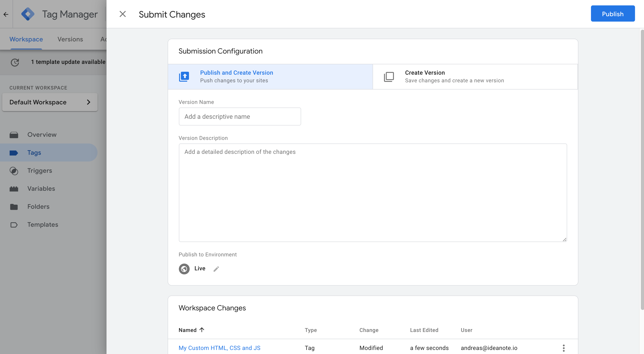The width and height of the screenshot is (644, 354).
Task: Click the blue Publish button
Action: (x=612, y=14)
